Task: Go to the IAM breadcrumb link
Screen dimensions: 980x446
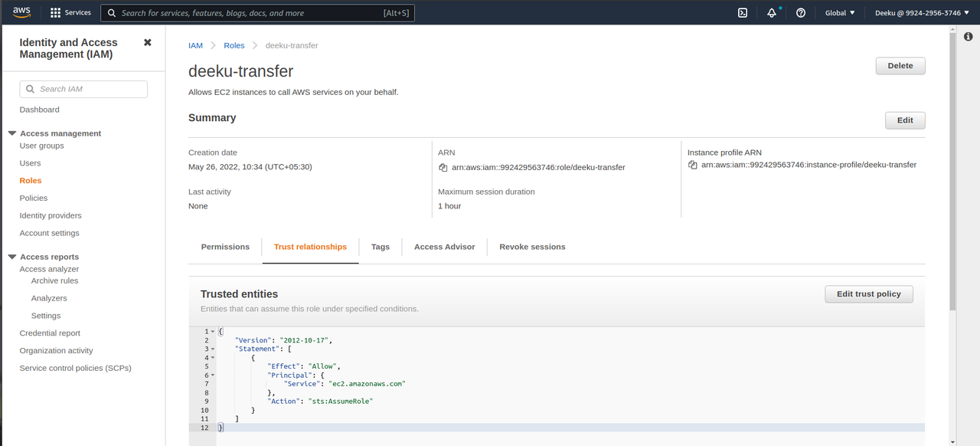Action: click(196, 46)
